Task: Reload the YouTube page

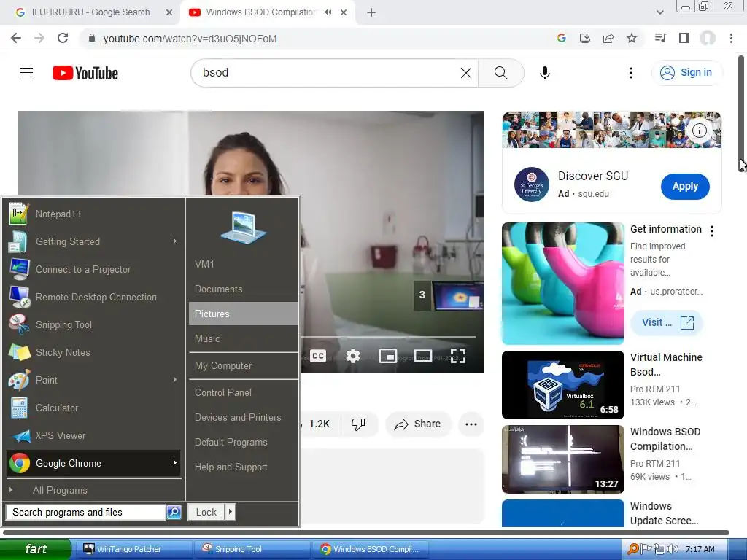Action: point(63,38)
